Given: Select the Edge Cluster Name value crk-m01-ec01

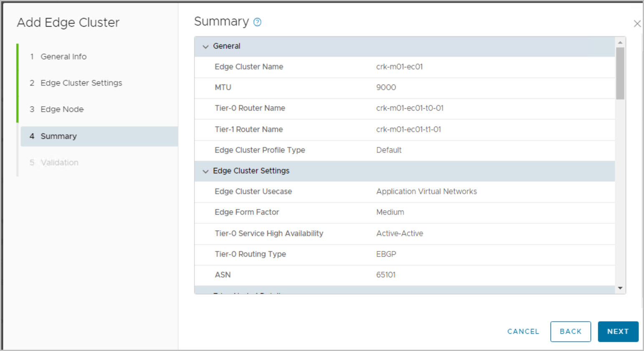Looking at the screenshot, I should [399, 67].
